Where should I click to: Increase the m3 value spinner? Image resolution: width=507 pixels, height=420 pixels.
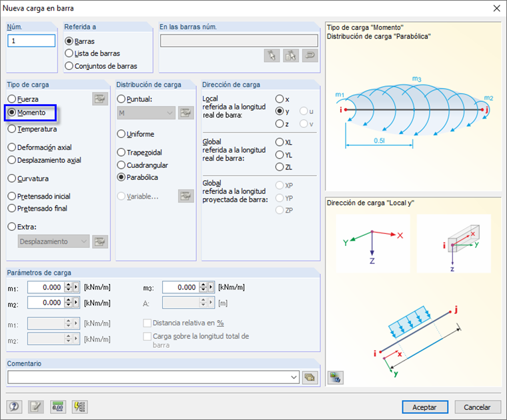pos(203,284)
